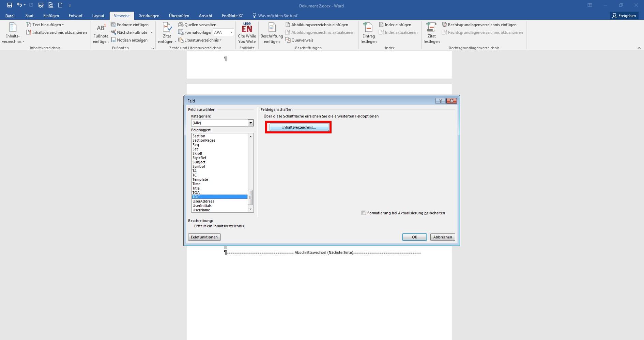Image resolution: width=644 pixels, height=340 pixels.
Task: Open the Formatvorlage APA dropdown
Action: coord(231,32)
